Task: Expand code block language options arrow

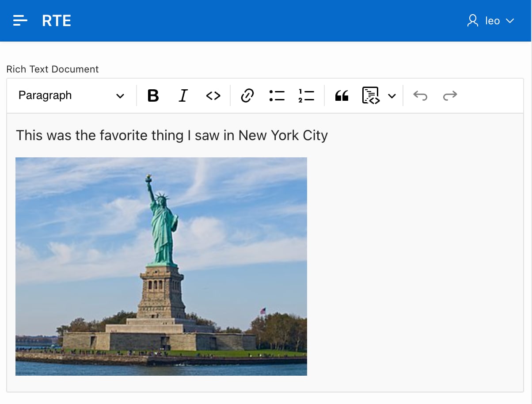Action: click(392, 96)
